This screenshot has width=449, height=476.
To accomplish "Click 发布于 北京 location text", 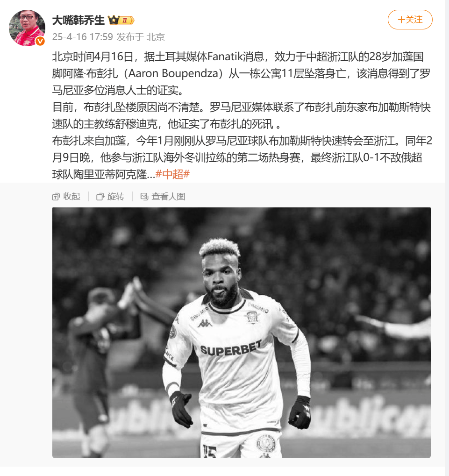I will (141, 37).
